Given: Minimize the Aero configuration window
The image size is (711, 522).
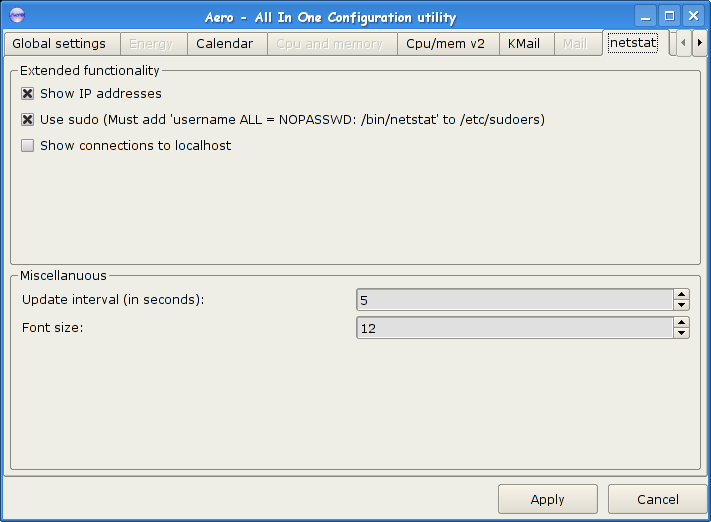Looking at the screenshot, I should [x=645, y=16].
